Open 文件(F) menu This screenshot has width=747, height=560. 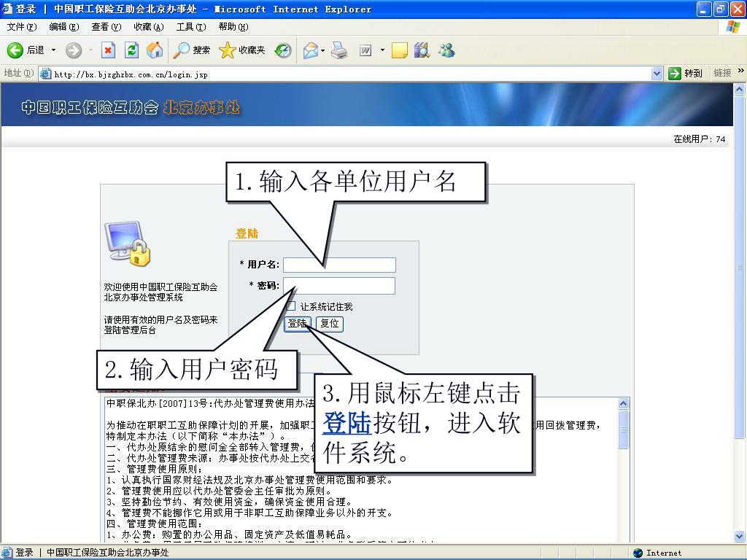[21, 27]
